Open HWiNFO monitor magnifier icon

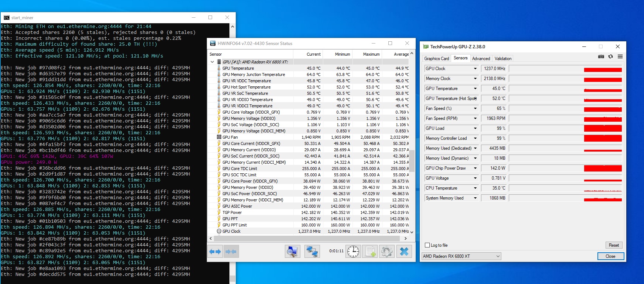[292, 252]
